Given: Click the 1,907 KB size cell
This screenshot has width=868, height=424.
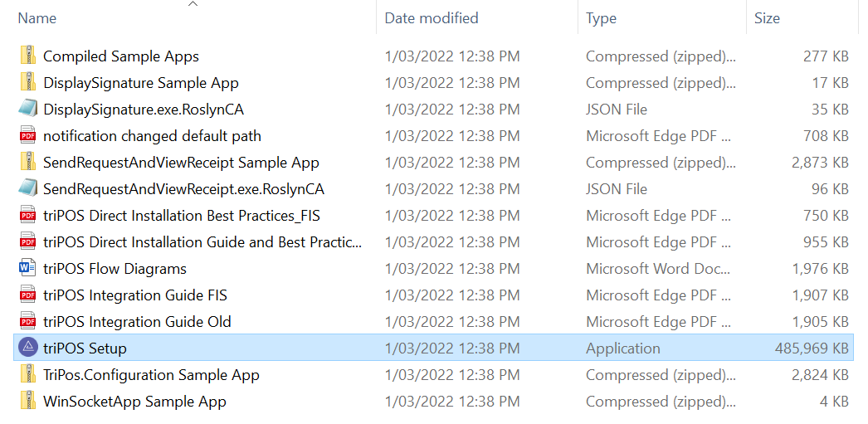Looking at the screenshot, I should tap(821, 295).
